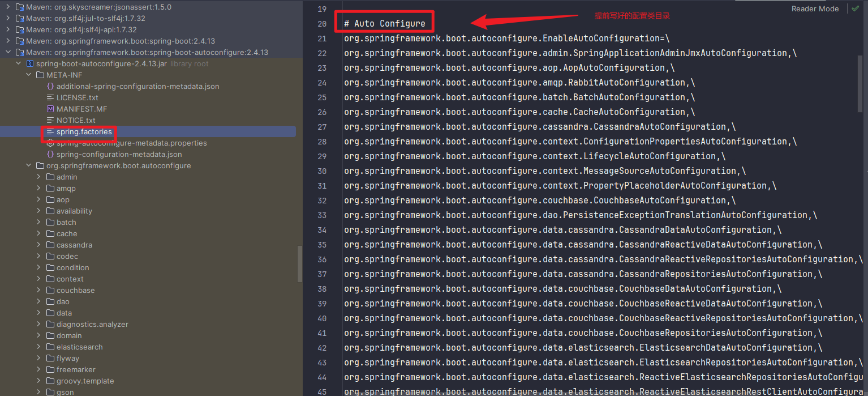This screenshot has height=396, width=868.
Task: Click the library icon beside spring-boot-autoconfigure:2.4.13
Action: coord(20,53)
